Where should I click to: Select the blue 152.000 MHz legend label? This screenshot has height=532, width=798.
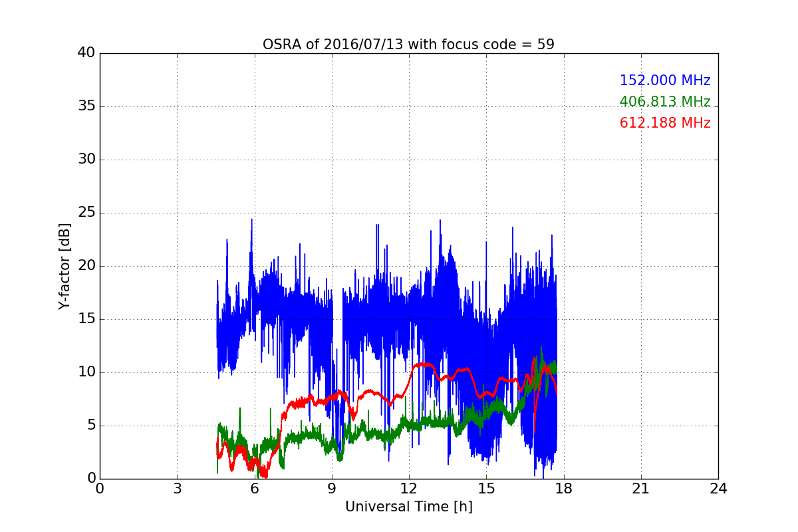point(665,80)
